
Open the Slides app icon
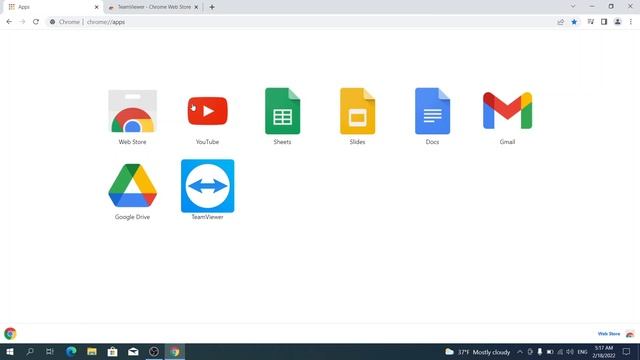(x=358, y=111)
